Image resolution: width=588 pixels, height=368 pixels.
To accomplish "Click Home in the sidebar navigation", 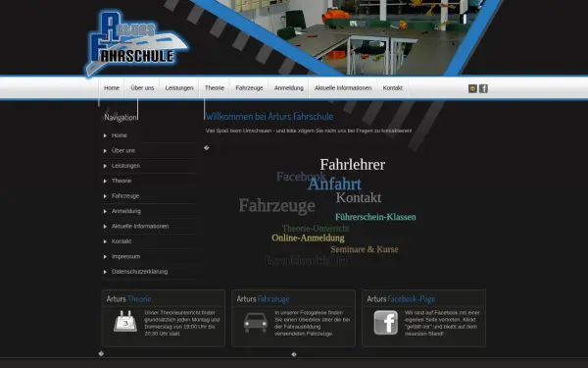I will pos(120,135).
